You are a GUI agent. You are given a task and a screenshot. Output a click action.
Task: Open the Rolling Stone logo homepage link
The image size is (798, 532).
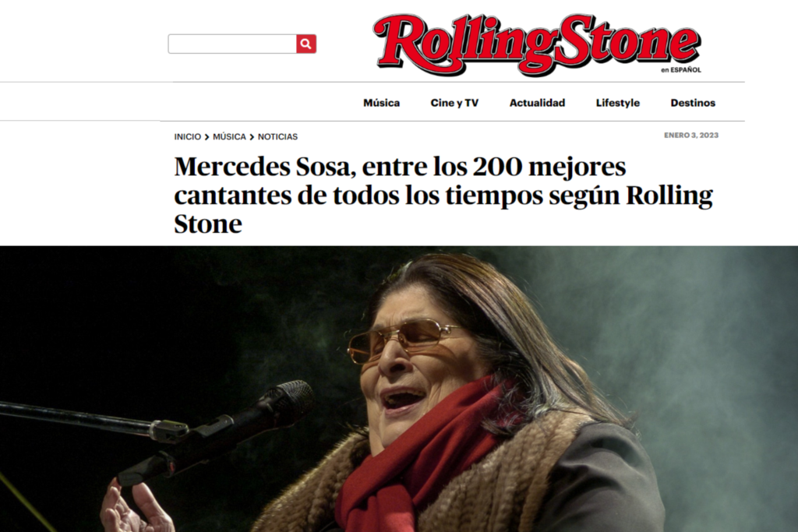538,44
